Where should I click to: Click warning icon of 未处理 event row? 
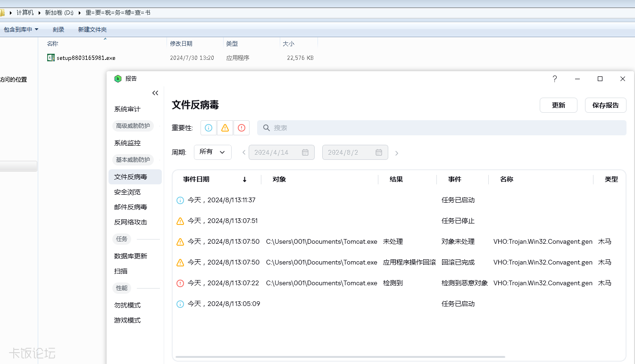180,242
